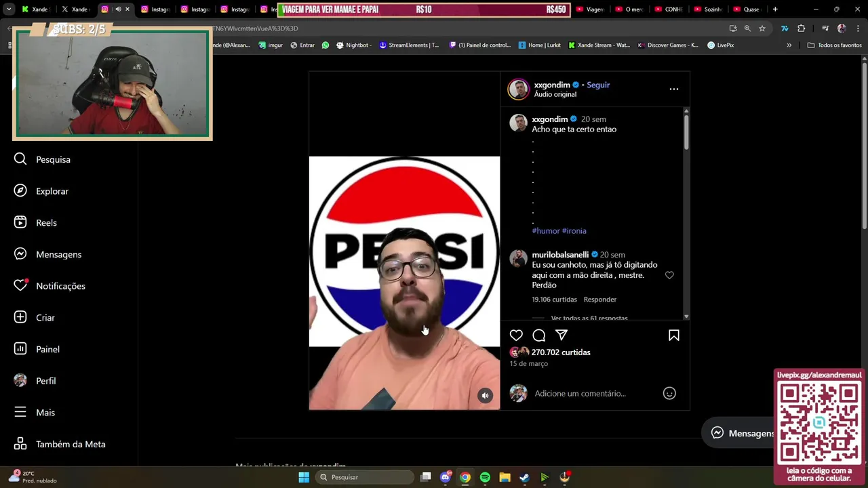Open Perfil avatar in sidebar
The width and height of the screenshot is (868, 488).
coord(20,380)
